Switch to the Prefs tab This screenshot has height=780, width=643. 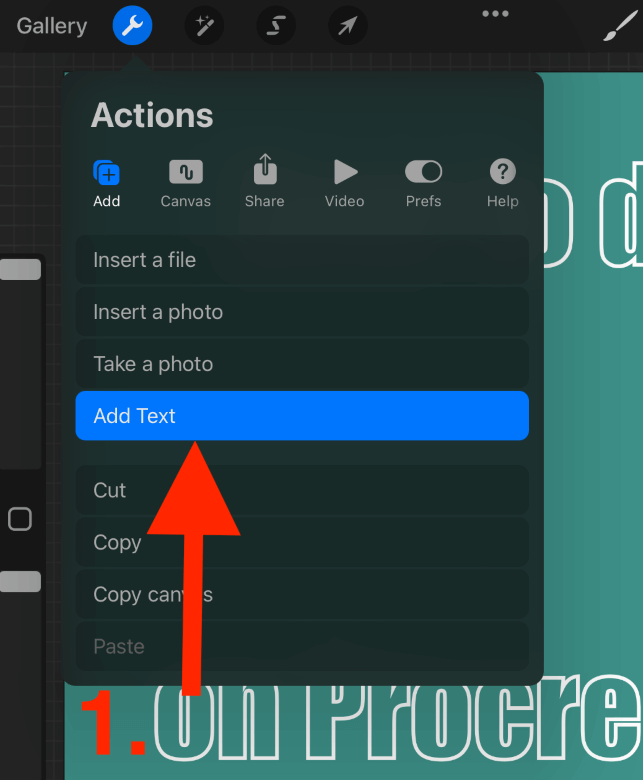423,183
